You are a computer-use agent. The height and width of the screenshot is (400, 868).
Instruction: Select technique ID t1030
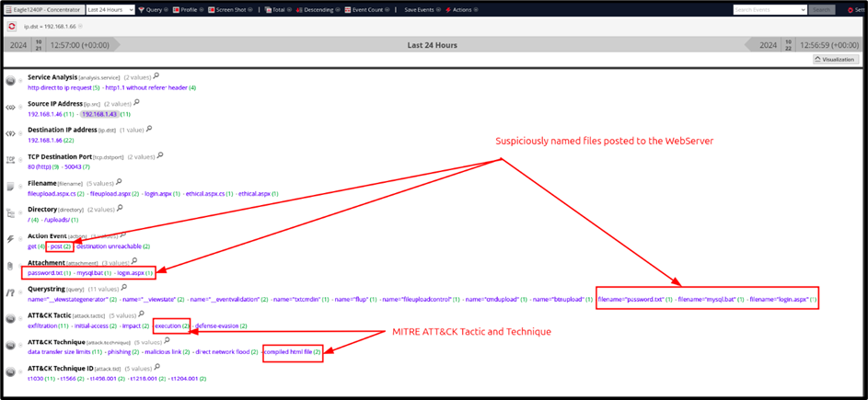(35, 379)
